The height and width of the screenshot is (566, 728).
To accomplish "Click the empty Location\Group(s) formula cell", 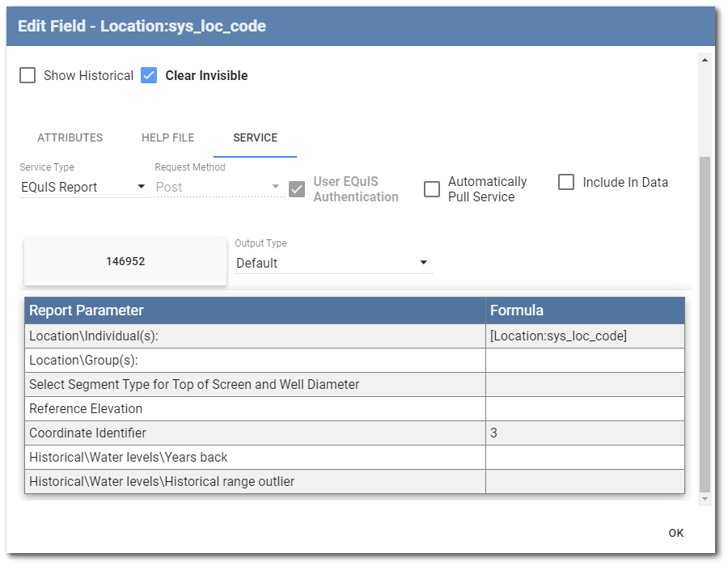I will (584, 359).
